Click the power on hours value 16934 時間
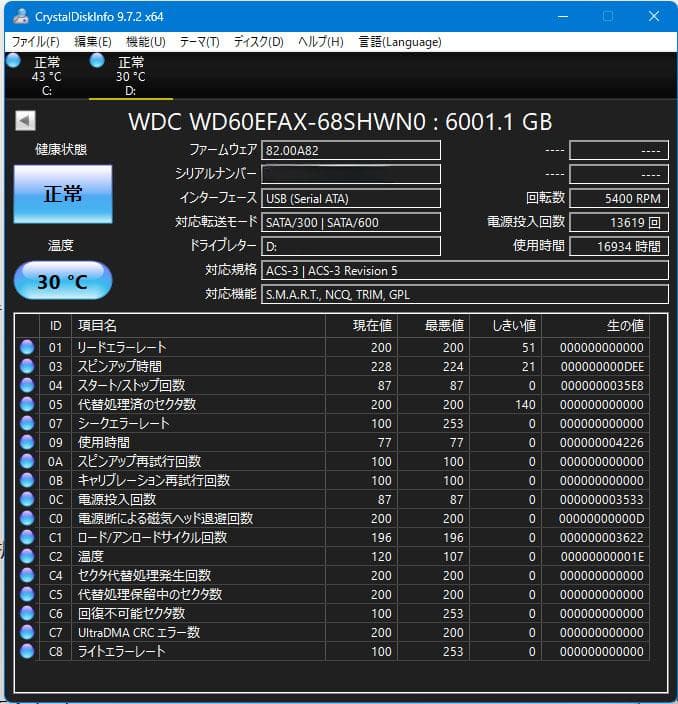678x704 pixels. click(x=619, y=246)
